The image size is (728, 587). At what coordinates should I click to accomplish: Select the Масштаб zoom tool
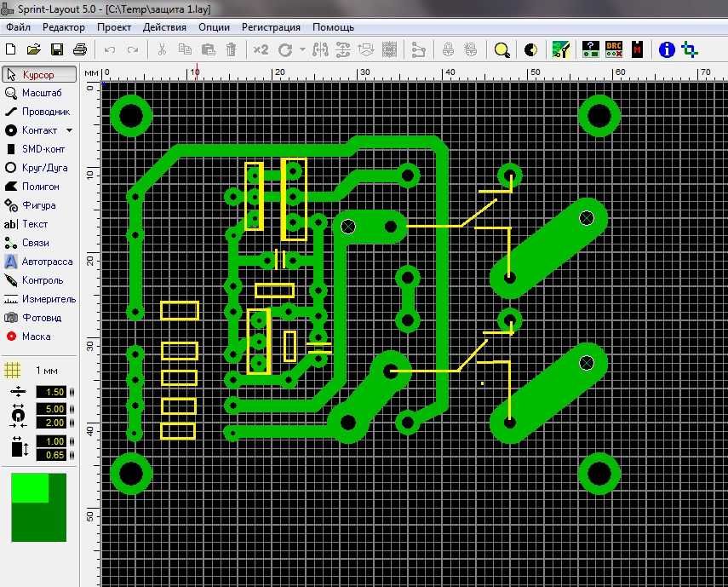(39, 93)
